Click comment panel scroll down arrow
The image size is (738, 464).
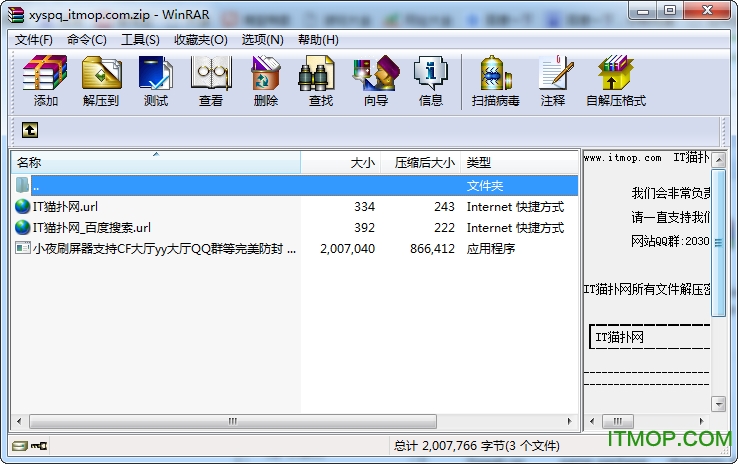718,403
